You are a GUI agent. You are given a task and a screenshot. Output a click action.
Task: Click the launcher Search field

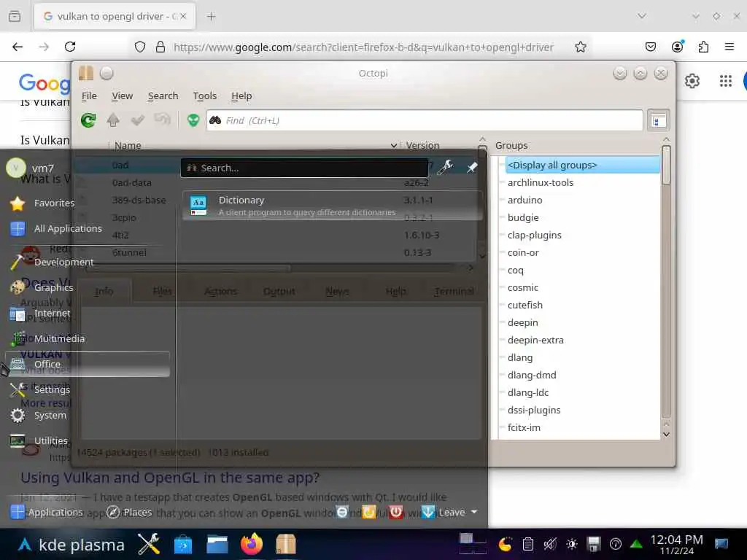click(x=304, y=168)
